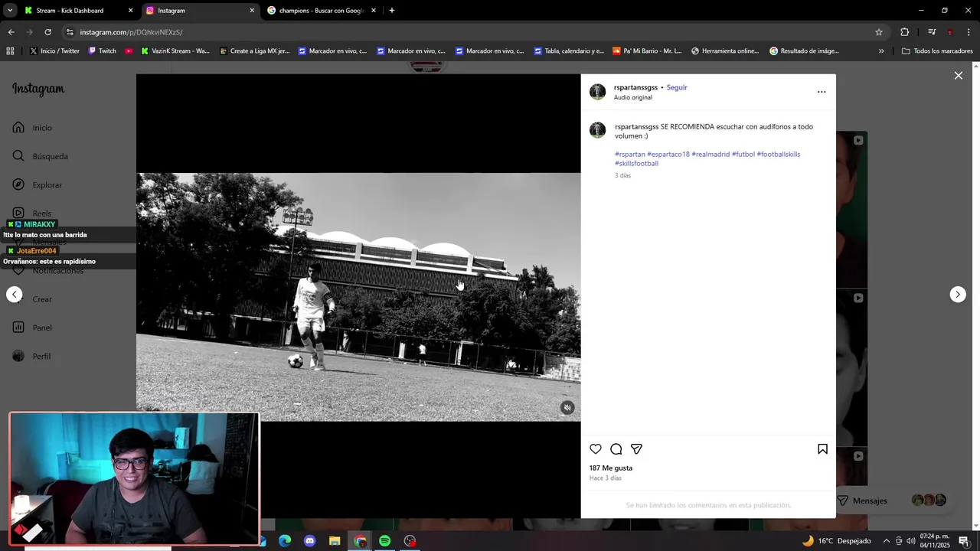Open the Extensions puzzle icon
This screenshot has width=980, height=551.
(905, 32)
